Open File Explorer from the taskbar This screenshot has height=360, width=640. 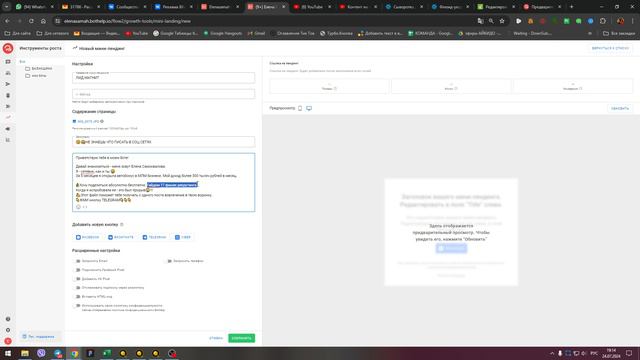[25, 353]
